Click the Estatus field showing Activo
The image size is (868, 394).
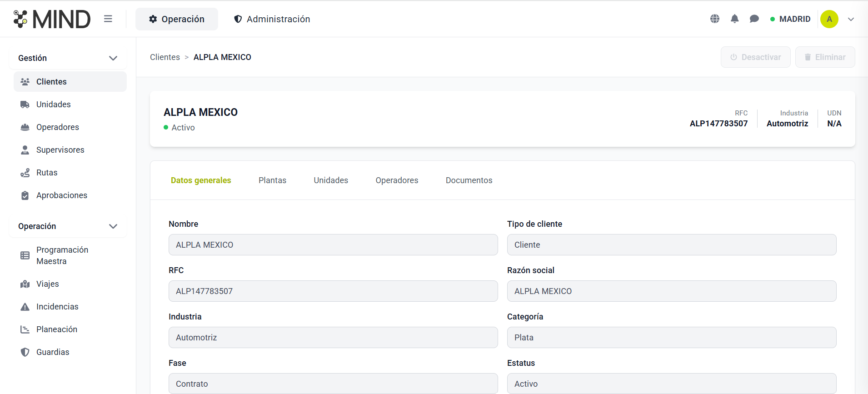coord(672,384)
